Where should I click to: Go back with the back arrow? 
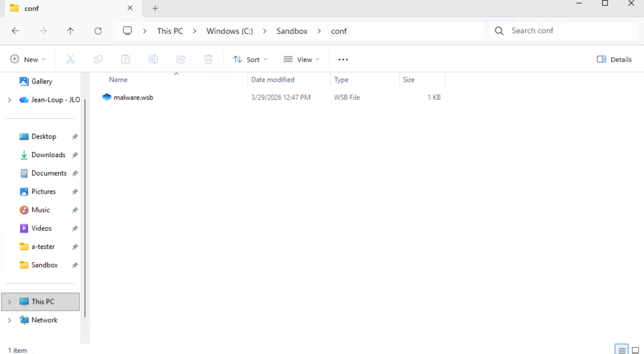click(x=16, y=31)
